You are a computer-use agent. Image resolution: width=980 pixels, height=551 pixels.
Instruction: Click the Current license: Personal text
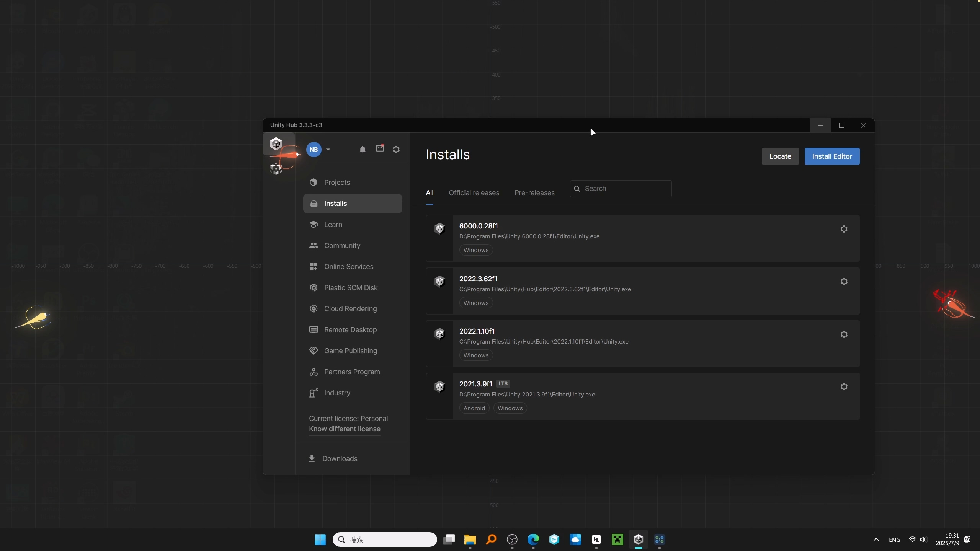348,419
